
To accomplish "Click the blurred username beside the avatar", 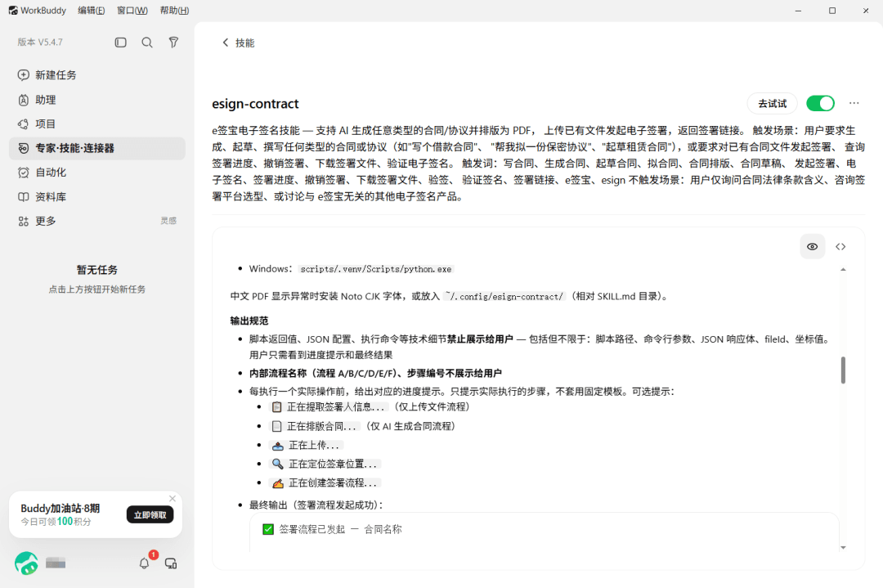I will 56,563.
